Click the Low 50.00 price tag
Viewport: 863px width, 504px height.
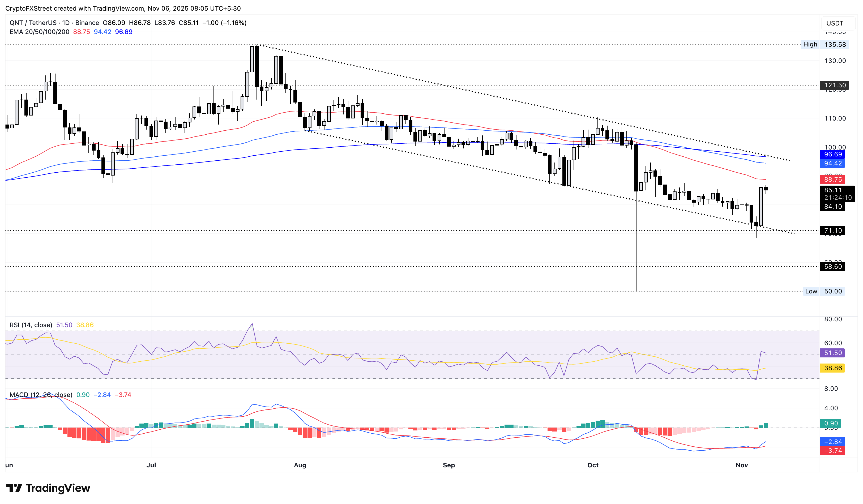[x=824, y=291]
